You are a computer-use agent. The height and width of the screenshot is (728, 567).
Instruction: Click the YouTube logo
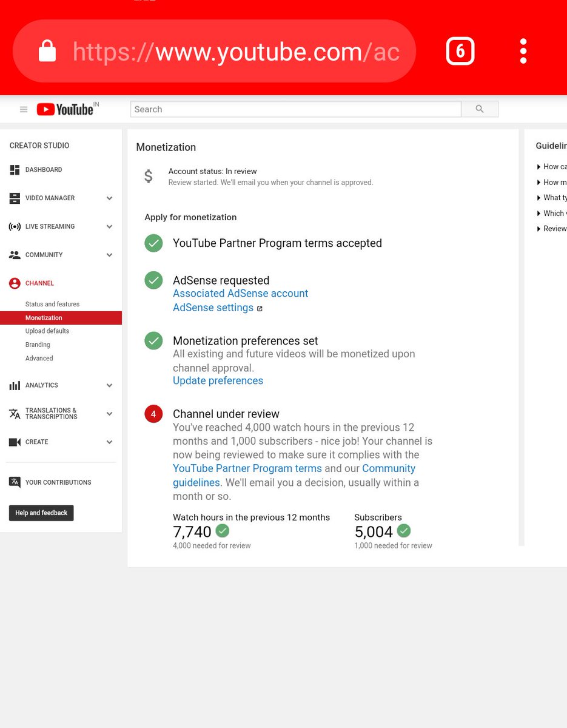coord(65,109)
